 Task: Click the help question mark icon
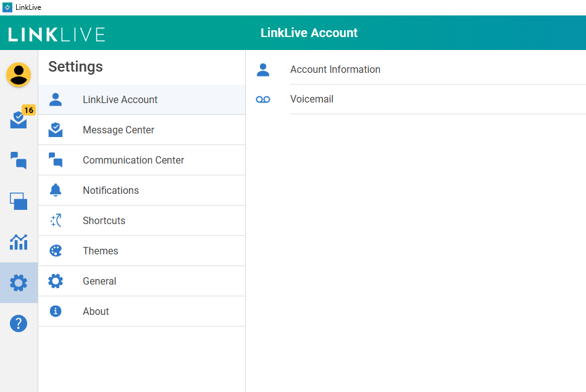pyautogui.click(x=19, y=323)
